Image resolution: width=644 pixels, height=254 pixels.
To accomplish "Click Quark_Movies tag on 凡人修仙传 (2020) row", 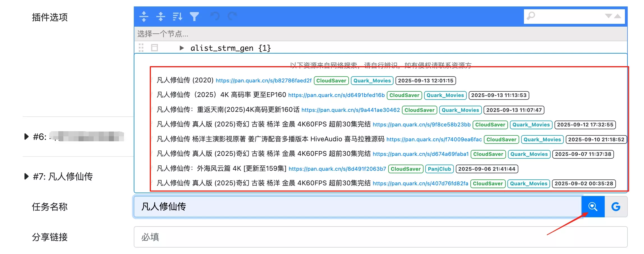I will pyautogui.click(x=372, y=80).
